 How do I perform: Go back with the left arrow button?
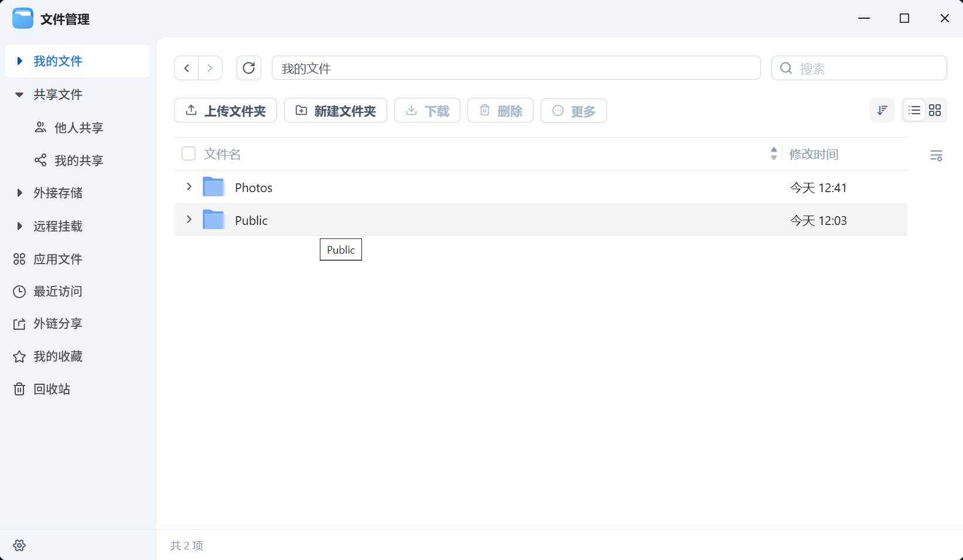pos(186,68)
